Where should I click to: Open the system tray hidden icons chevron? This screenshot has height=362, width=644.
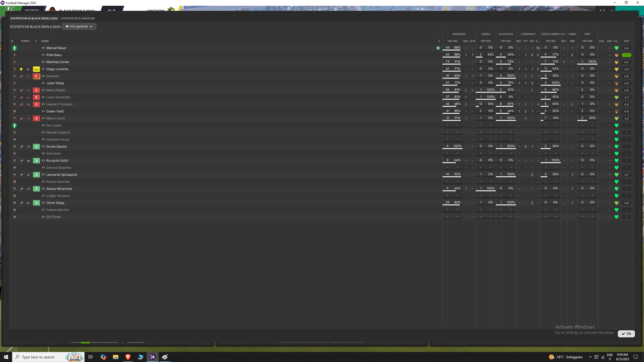[x=590, y=357]
